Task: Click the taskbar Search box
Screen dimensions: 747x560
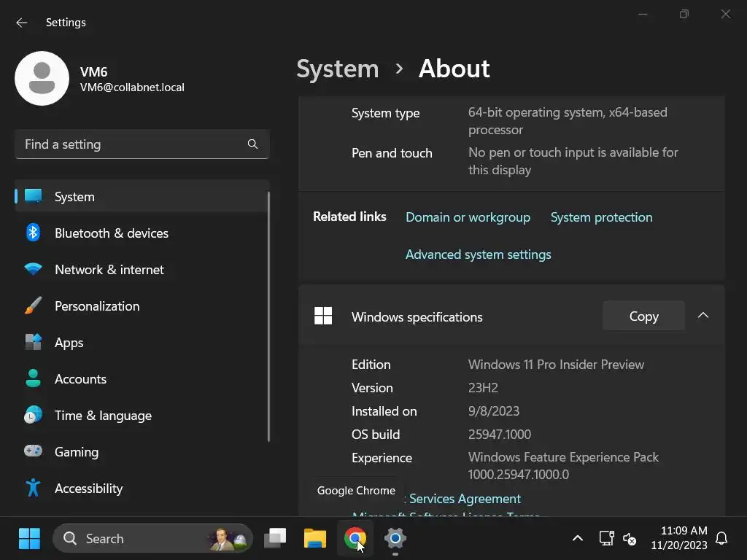Action: [152, 538]
